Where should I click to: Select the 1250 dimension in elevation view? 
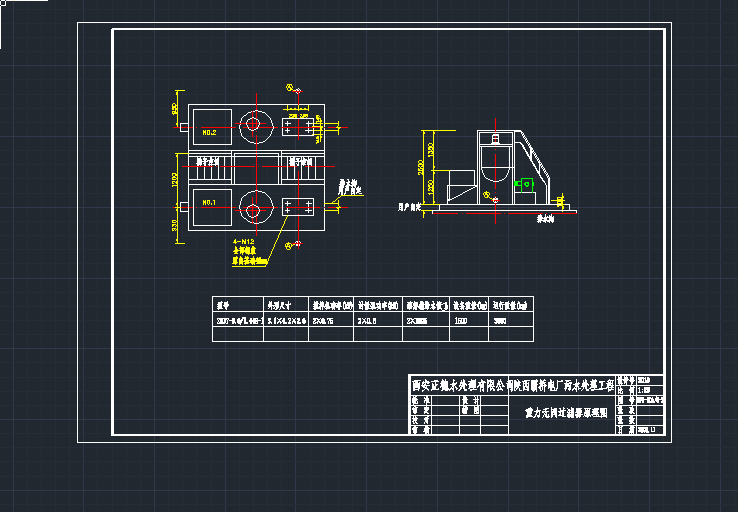pyautogui.click(x=431, y=186)
